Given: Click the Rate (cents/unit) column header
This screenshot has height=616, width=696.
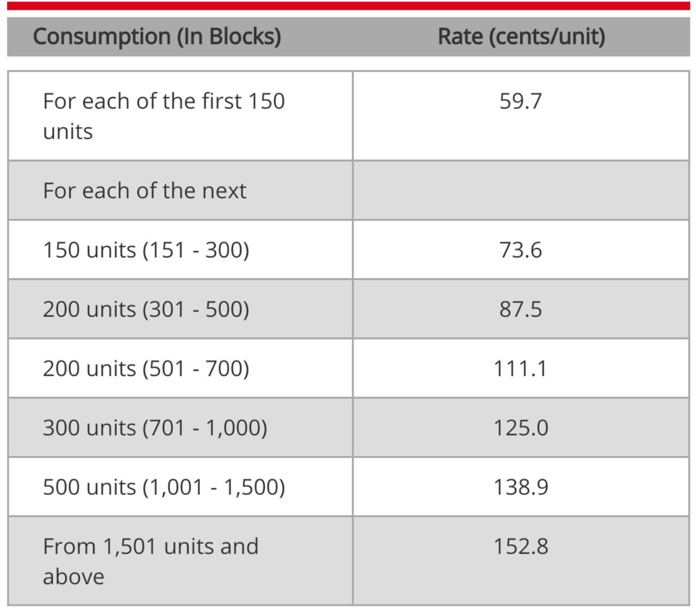Looking at the screenshot, I should (x=521, y=37).
